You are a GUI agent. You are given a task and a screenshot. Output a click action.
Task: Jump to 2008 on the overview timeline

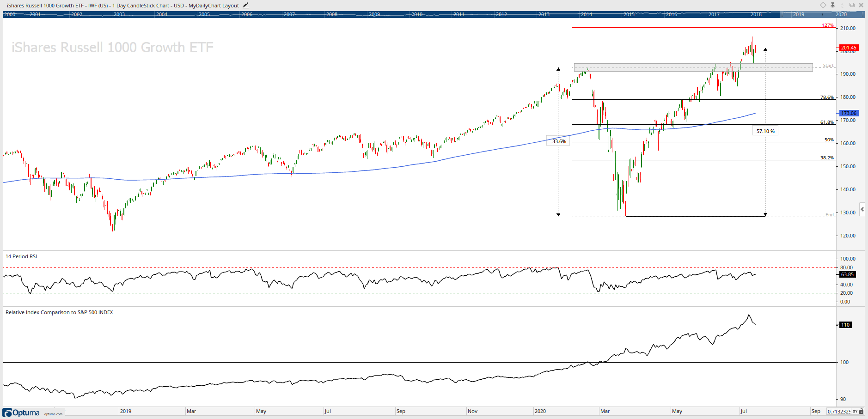[332, 14]
